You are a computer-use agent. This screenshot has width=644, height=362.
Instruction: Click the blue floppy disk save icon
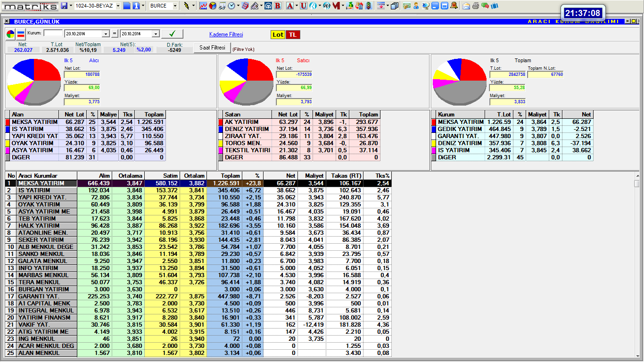64,6
